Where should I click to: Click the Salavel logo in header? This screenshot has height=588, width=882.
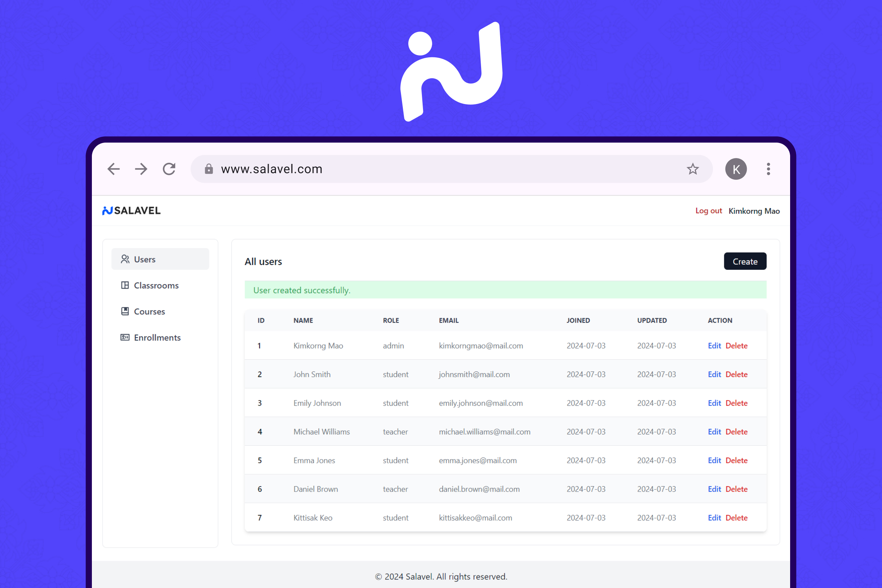pos(132,211)
